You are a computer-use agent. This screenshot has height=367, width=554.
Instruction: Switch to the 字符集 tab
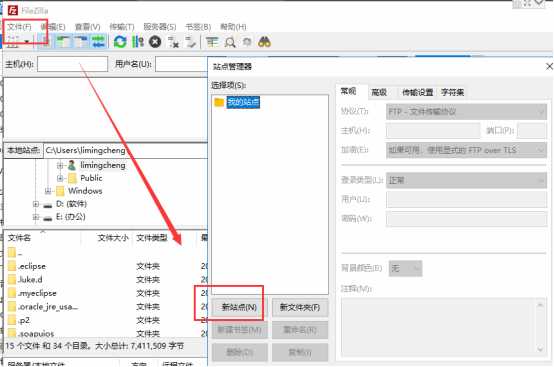452,93
